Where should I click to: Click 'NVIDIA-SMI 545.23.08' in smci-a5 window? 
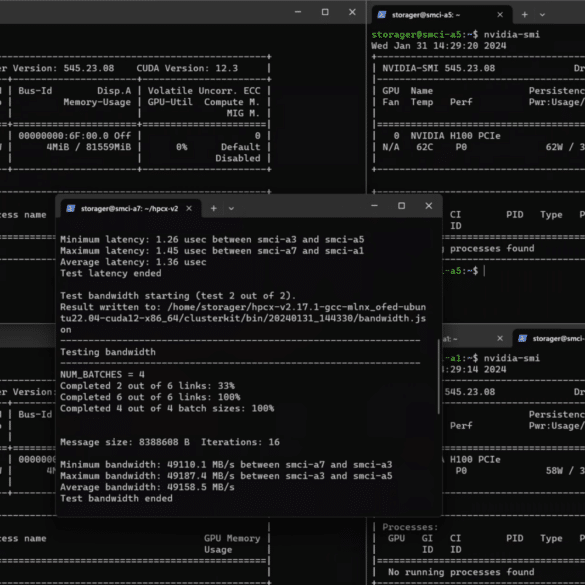pos(439,68)
